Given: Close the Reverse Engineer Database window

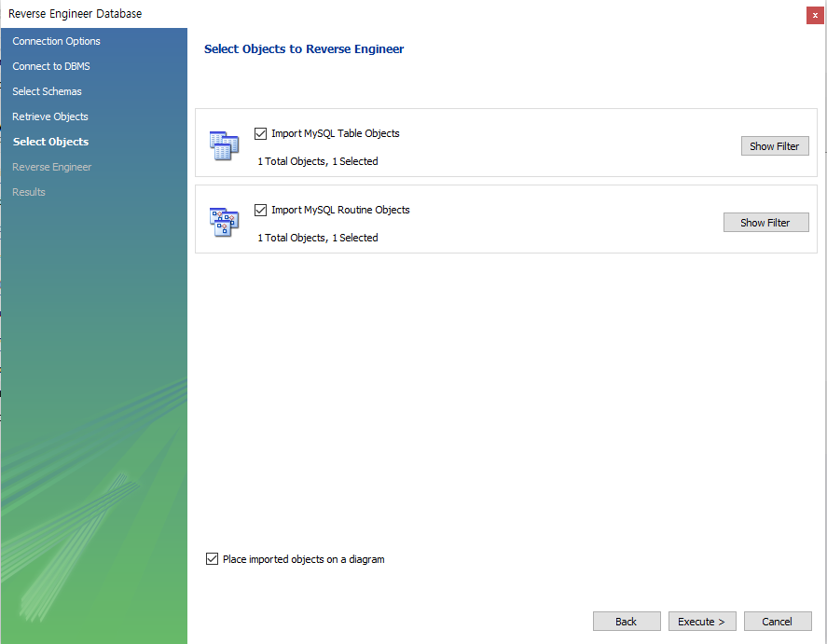Looking at the screenshot, I should coord(815,15).
